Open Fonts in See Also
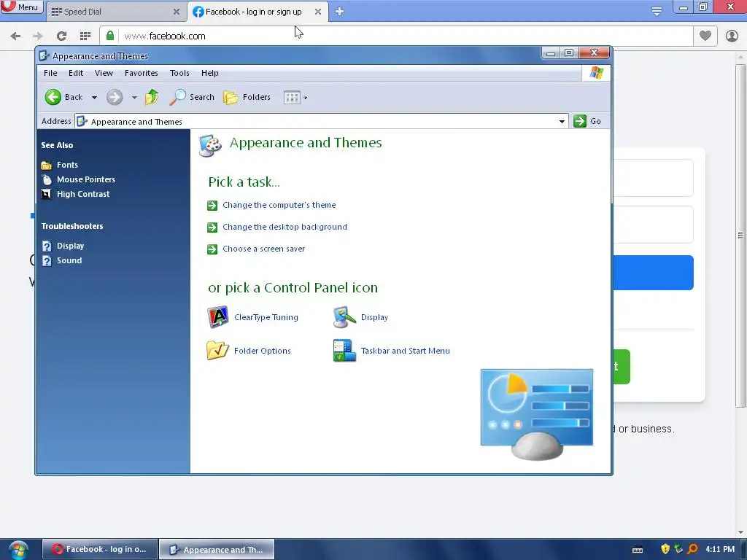Viewport: 747px width, 560px height. 67,165
